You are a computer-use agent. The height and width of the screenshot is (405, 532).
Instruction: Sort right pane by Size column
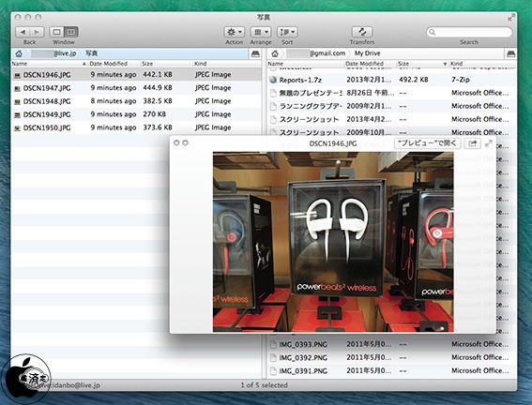(422, 64)
